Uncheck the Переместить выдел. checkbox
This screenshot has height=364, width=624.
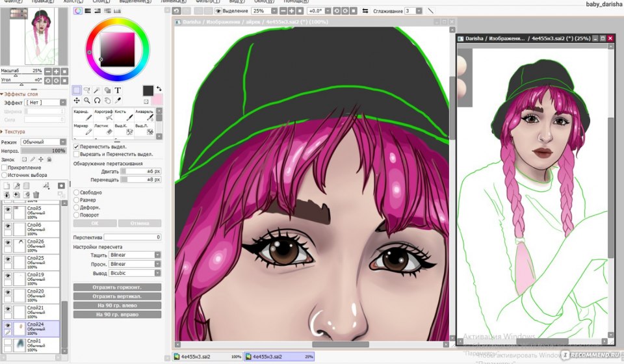click(76, 148)
